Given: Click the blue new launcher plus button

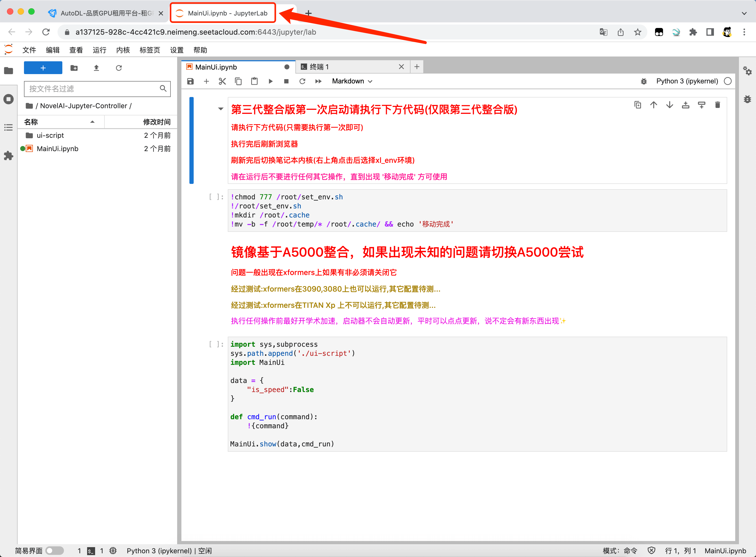Looking at the screenshot, I should tap(43, 68).
